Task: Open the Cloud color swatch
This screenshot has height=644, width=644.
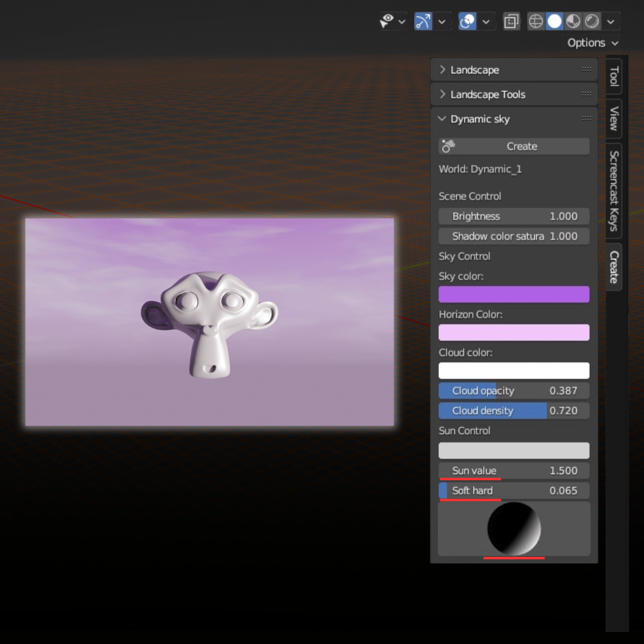Action: click(x=514, y=370)
